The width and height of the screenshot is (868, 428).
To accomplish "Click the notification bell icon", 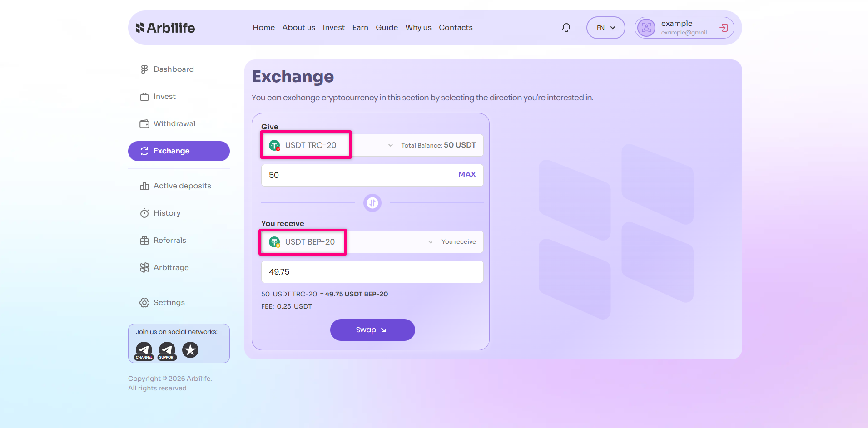I will pyautogui.click(x=566, y=28).
